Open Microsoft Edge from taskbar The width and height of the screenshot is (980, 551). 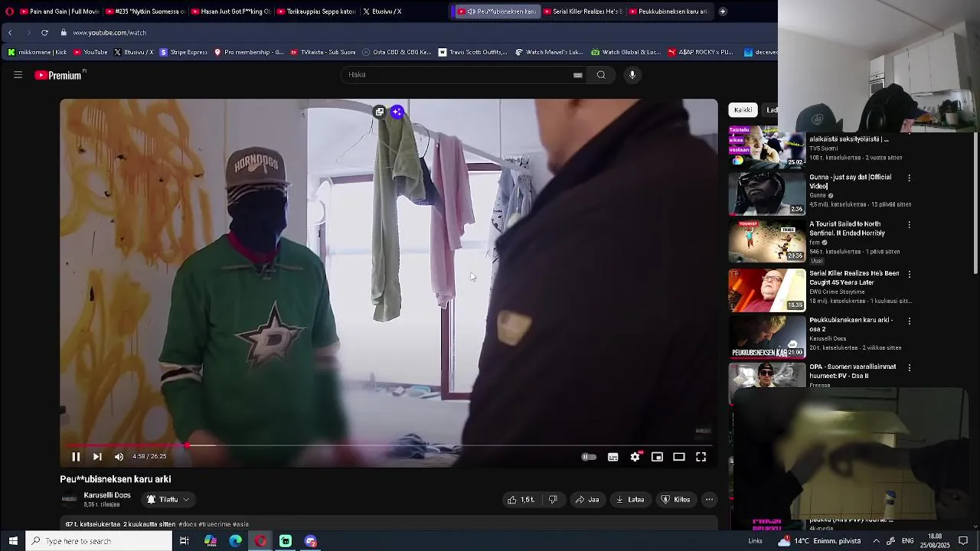tap(235, 541)
